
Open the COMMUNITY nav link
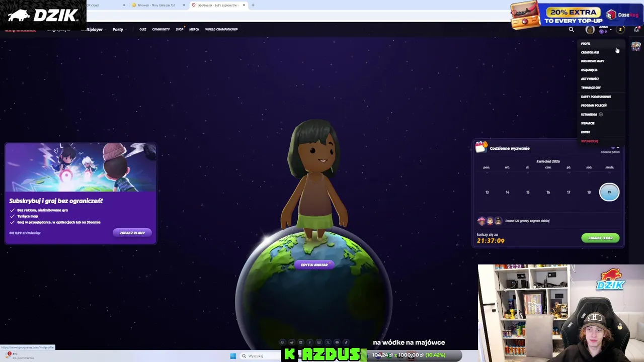161,29
